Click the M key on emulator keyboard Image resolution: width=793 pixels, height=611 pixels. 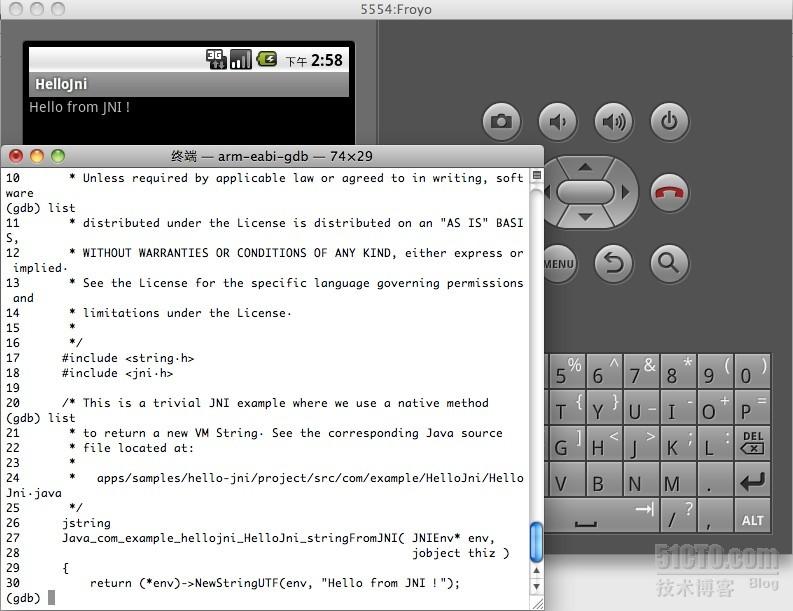678,479
